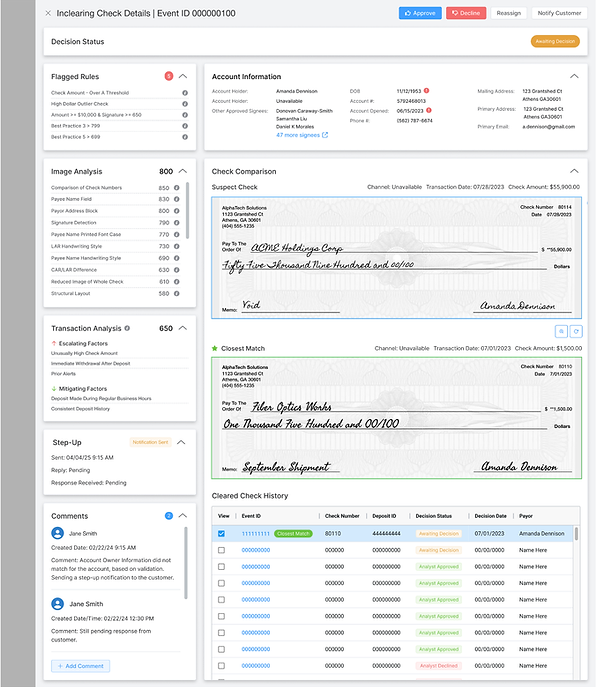The image size is (596, 687).
Task: Click the rotate check image icon
Action: coord(576,332)
